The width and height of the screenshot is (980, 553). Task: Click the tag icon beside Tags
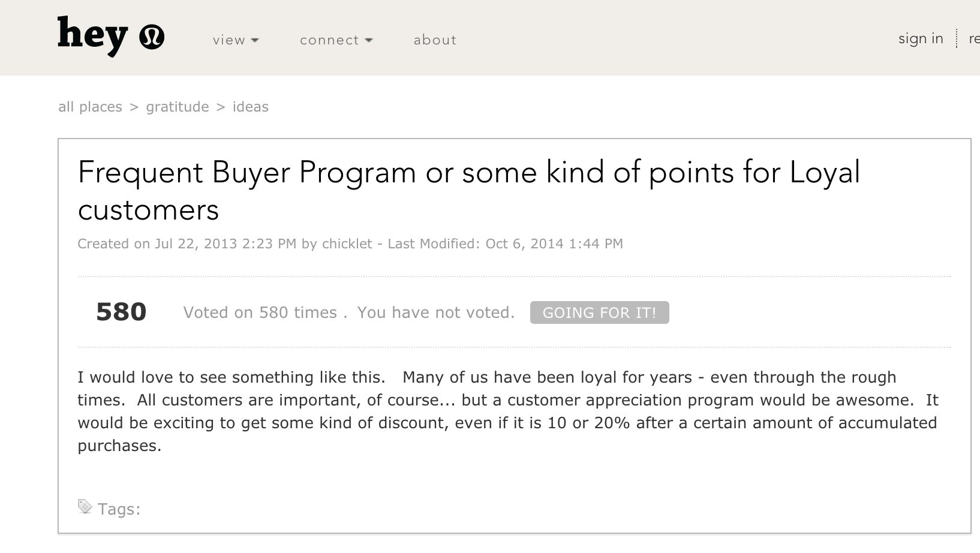[x=85, y=507]
